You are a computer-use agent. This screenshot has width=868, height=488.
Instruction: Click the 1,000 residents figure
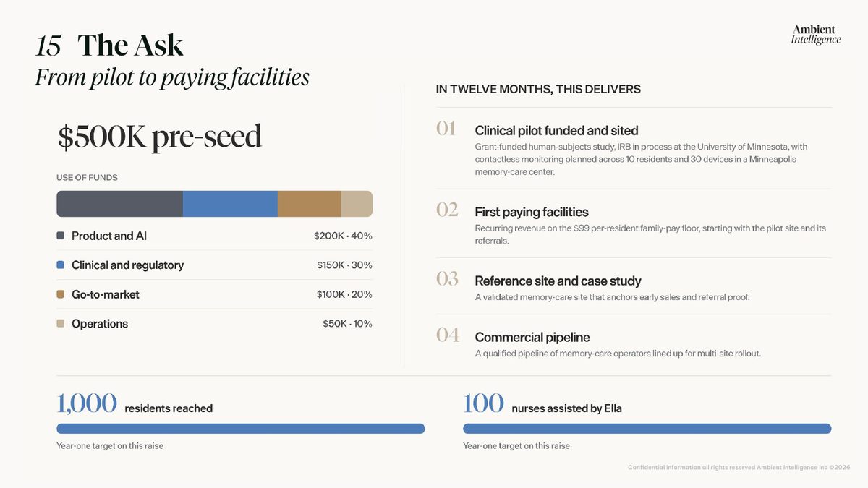[87, 403]
